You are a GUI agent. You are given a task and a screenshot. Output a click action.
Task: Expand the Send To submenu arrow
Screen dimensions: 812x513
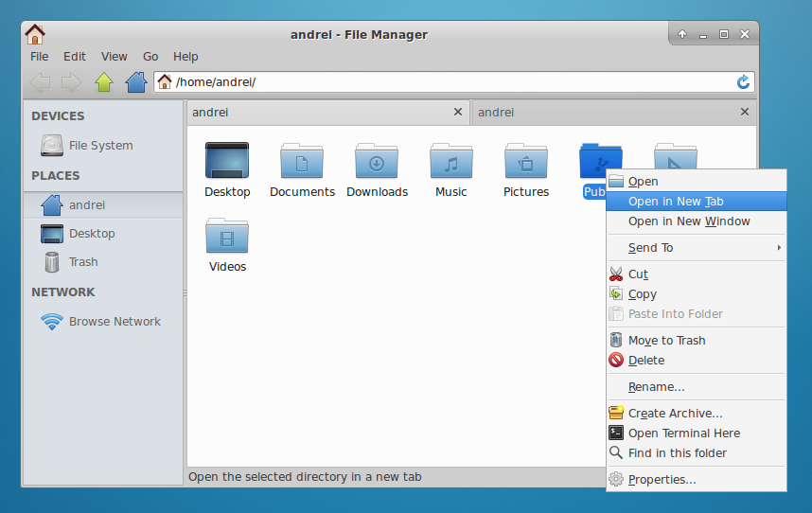click(x=779, y=247)
